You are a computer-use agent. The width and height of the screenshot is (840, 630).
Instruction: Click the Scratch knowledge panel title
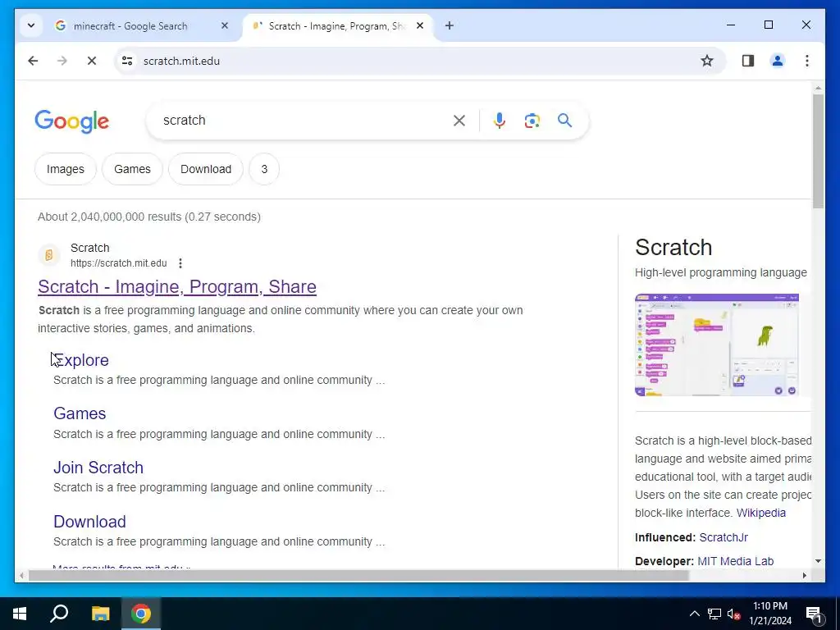[x=673, y=248]
